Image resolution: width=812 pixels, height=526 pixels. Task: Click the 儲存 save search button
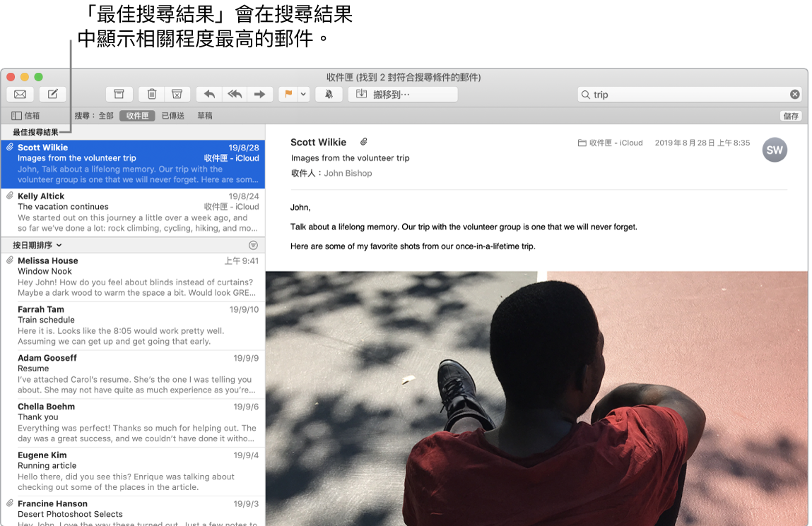coord(791,115)
